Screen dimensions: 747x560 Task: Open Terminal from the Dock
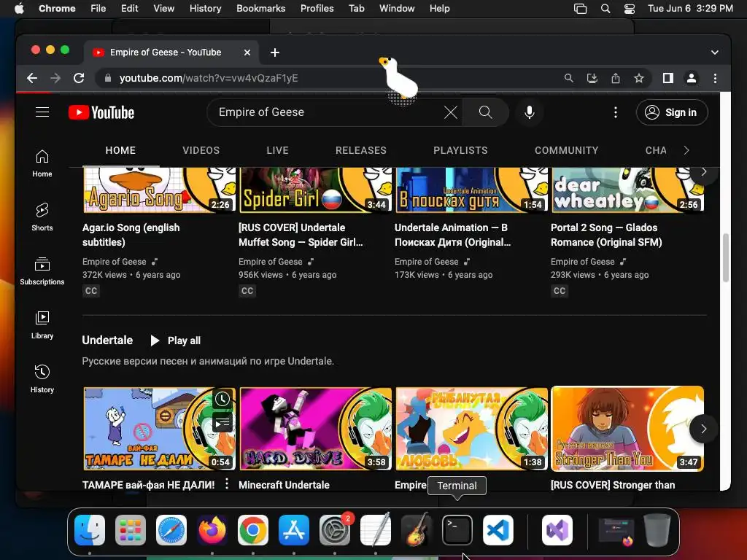coord(457,529)
